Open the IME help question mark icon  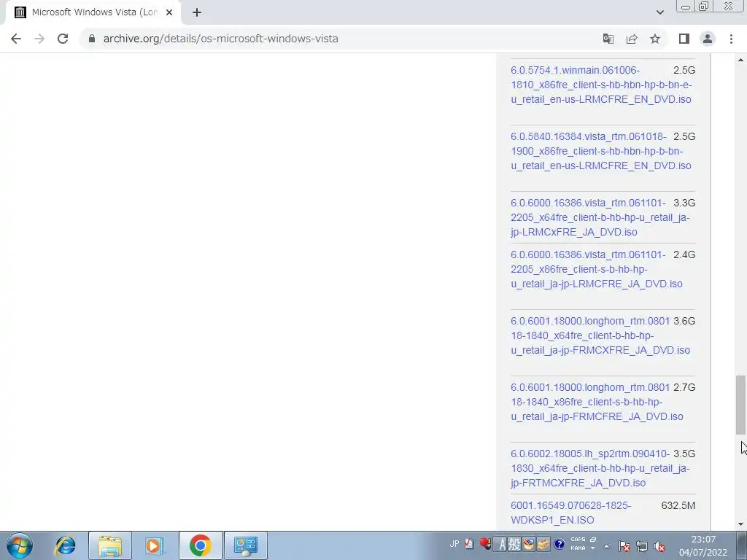click(x=560, y=544)
